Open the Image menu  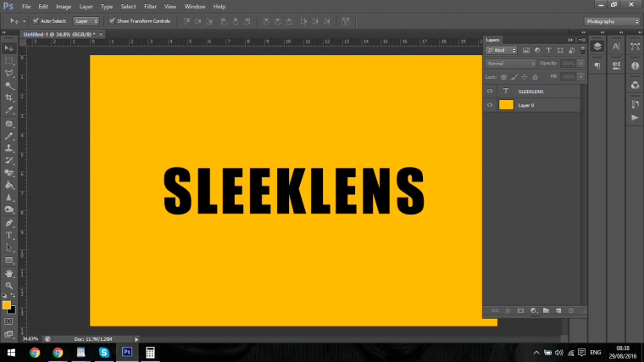click(64, 7)
